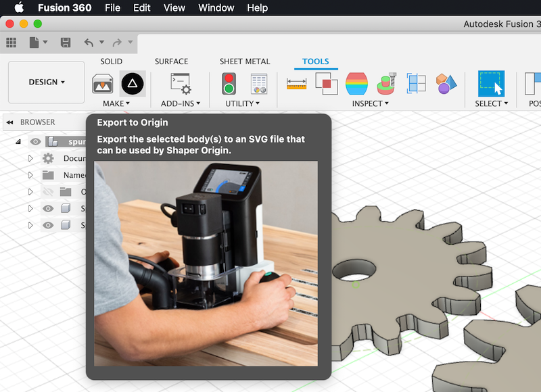Viewport: 541px width, 392px height.
Task: Collapse the Browser panel arrows
Action: [9, 122]
